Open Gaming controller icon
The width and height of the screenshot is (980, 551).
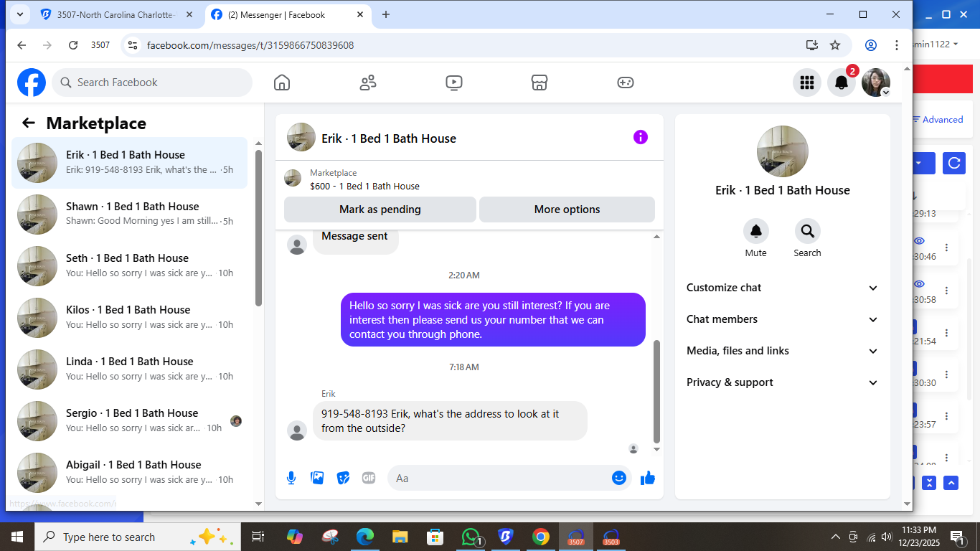626,83
